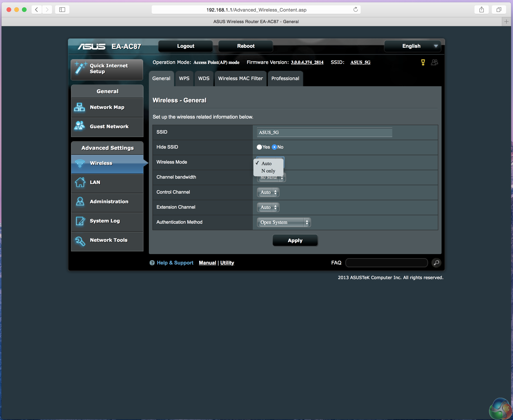Click the yellow status lightbulb icon

point(423,62)
